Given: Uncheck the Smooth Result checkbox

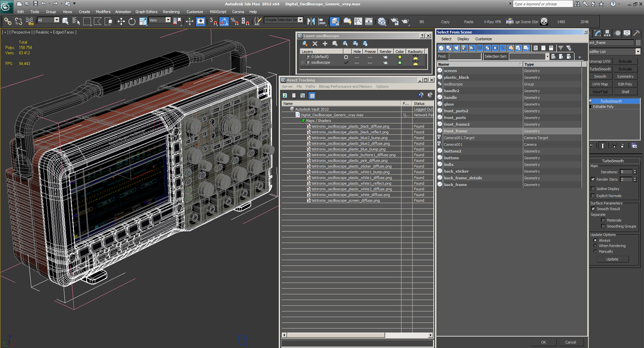Looking at the screenshot, I should tap(593, 209).
